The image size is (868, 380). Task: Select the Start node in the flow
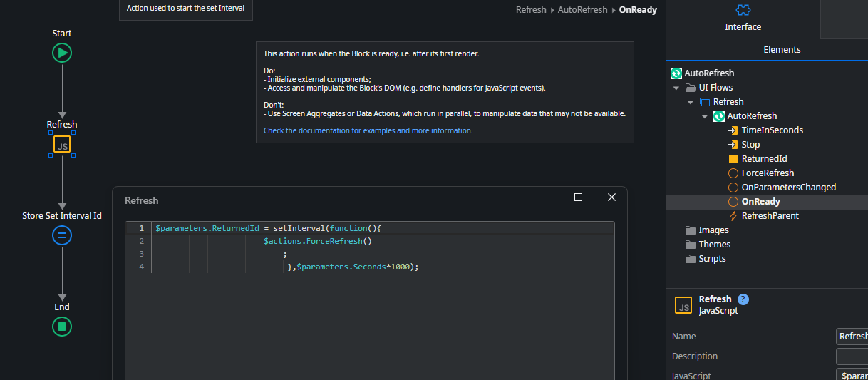coord(62,53)
